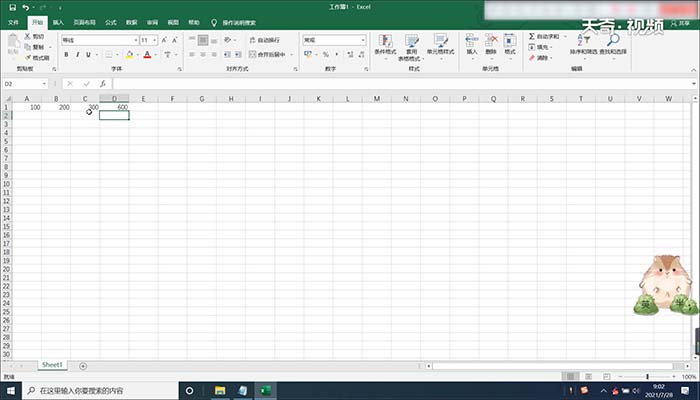Increase the font size
The image size is (700, 400).
pos(164,40)
